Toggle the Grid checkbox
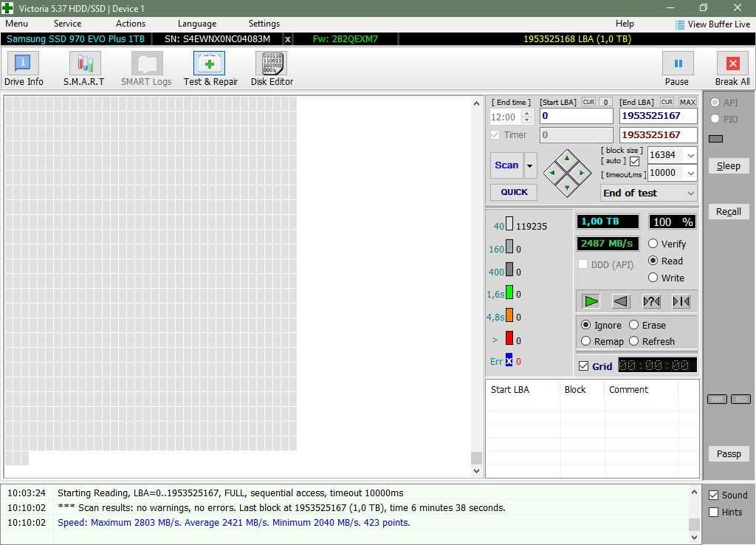Screen dimensions: 756x545 tap(583, 366)
